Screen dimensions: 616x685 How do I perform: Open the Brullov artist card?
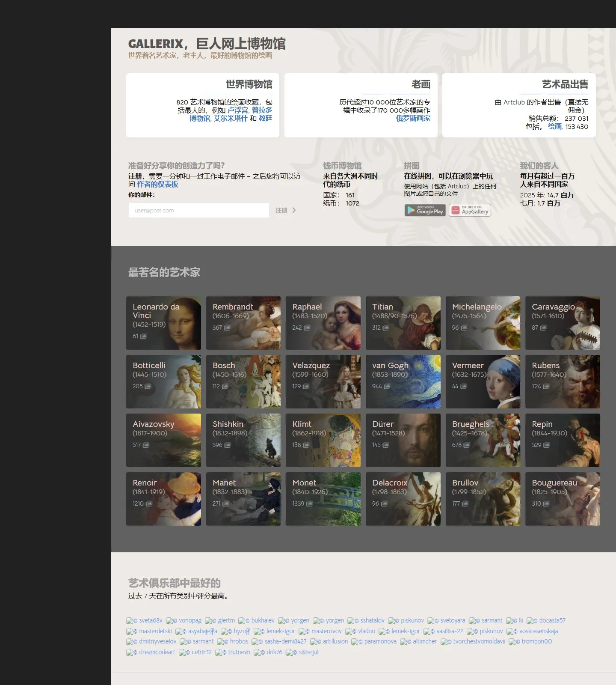[x=483, y=499]
